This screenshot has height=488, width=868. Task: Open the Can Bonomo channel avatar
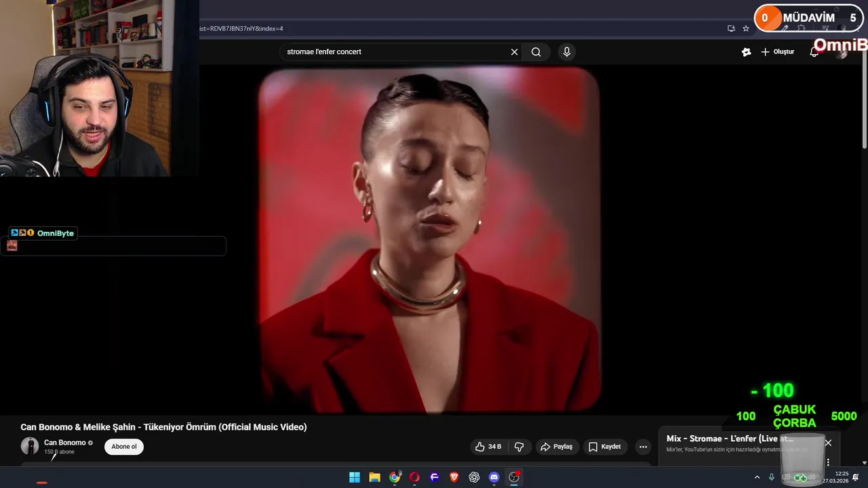tap(30, 446)
